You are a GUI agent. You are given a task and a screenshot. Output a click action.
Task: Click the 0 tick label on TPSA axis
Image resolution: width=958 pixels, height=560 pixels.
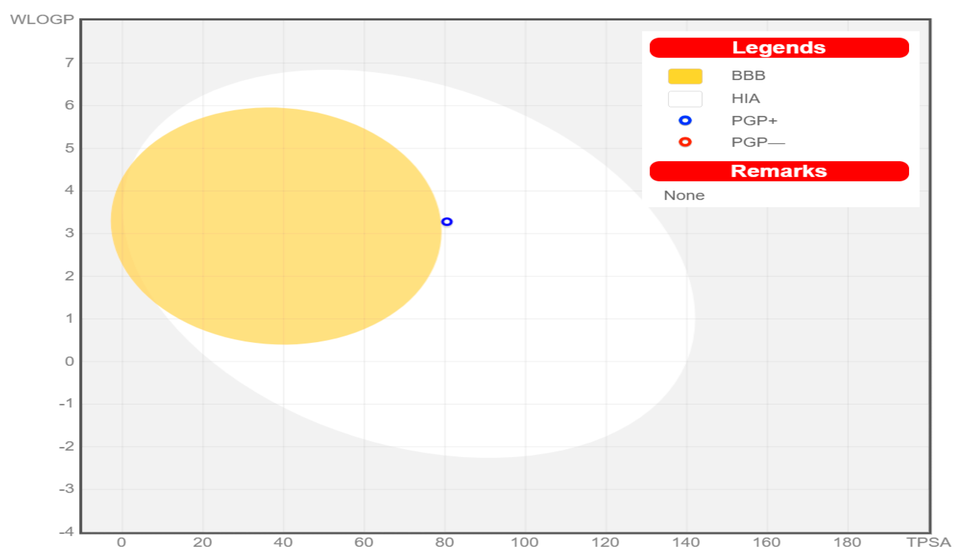[121, 543]
